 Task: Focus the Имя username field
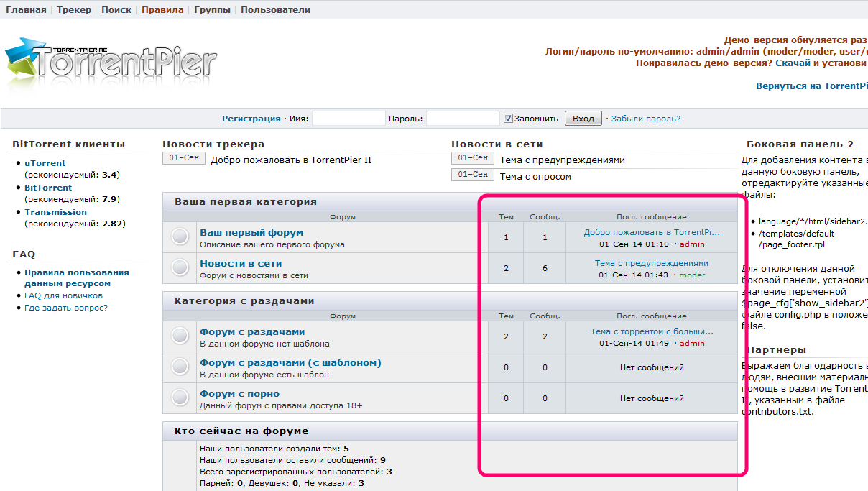[x=348, y=119]
